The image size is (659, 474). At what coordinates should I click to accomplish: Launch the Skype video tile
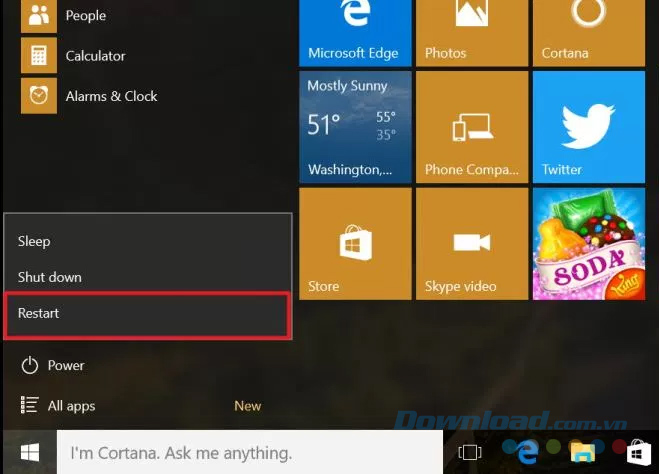(472, 244)
